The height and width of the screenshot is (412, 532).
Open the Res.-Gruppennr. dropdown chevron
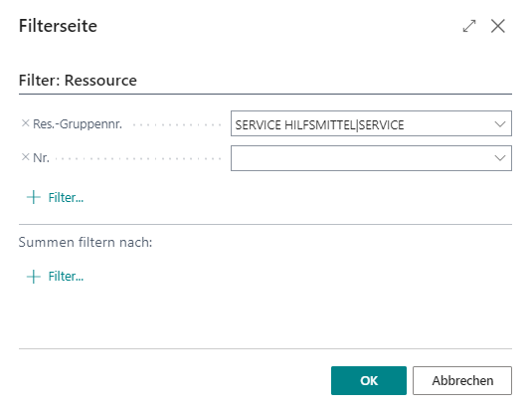[500, 124]
